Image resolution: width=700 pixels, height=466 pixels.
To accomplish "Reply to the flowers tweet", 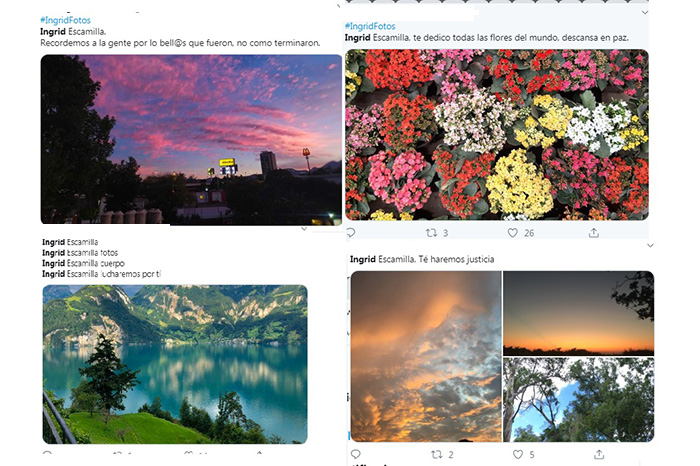I will (x=351, y=233).
